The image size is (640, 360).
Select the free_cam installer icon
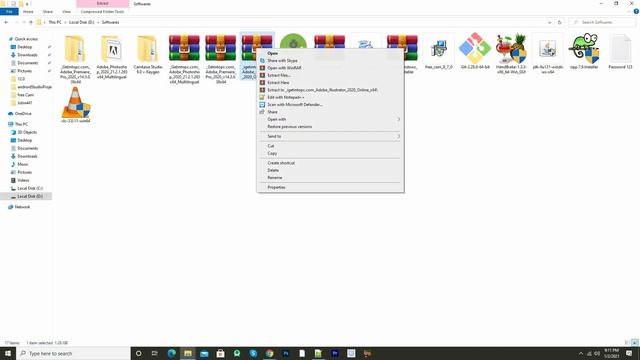coord(438,48)
